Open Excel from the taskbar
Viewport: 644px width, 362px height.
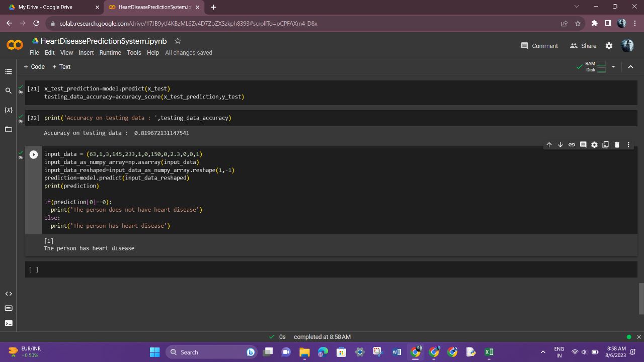click(489, 352)
